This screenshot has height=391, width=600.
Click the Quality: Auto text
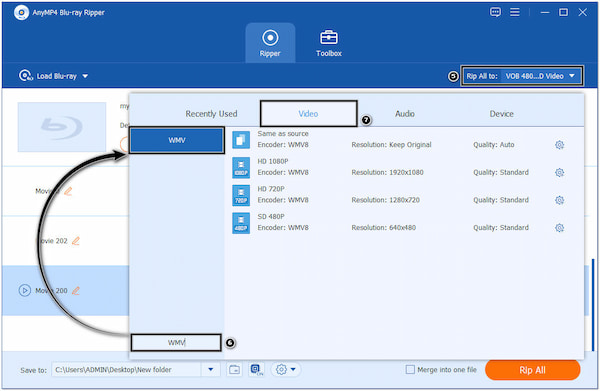[x=494, y=145]
